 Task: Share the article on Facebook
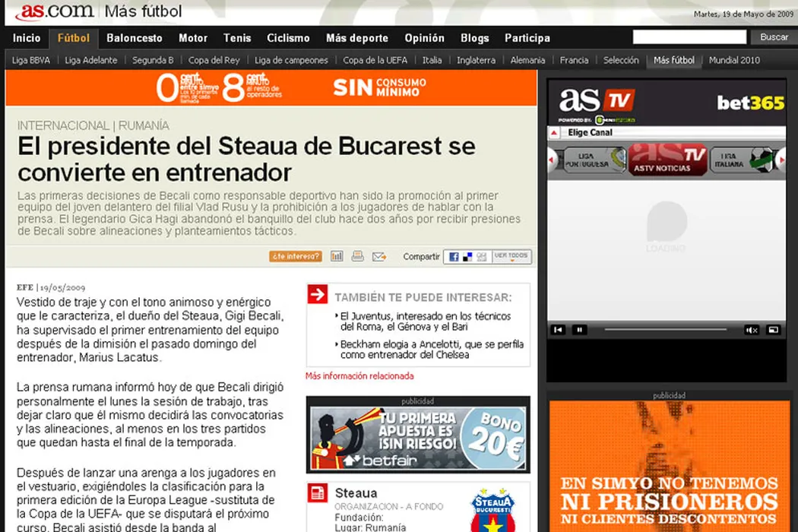[x=454, y=257]
